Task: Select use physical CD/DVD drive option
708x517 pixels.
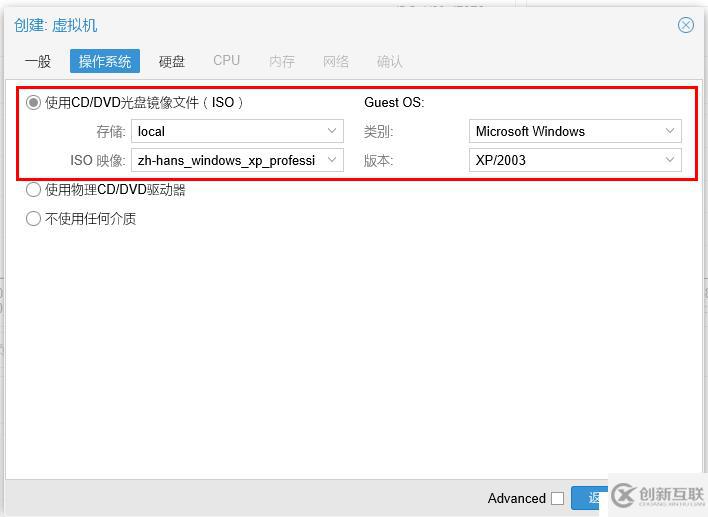Action: (33, 190)
